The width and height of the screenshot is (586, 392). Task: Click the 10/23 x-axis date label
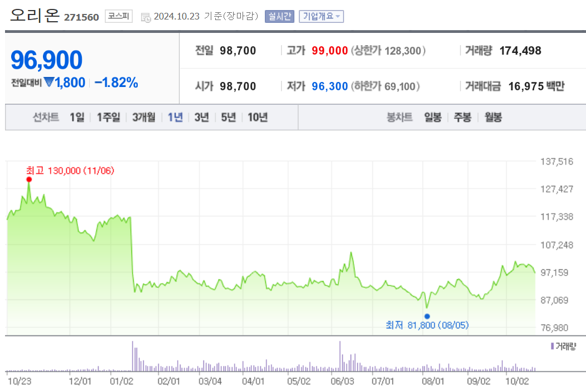pos(20,381)
